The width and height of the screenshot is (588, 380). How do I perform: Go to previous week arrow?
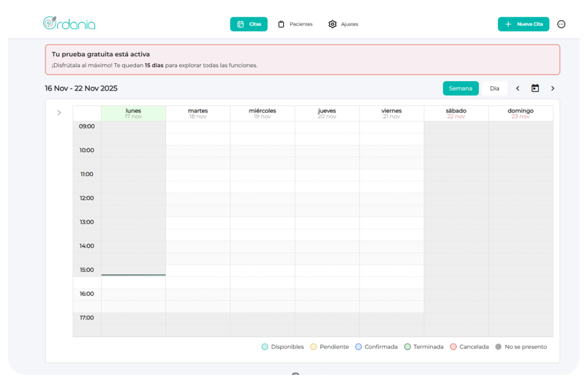click(x=517, y=88)
